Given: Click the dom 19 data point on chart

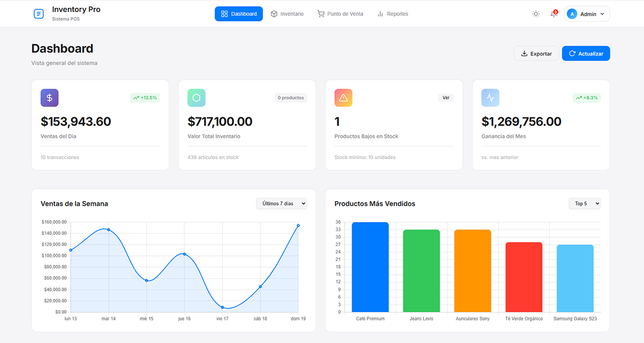Looking at the screenshot, I should coord(298,226).
